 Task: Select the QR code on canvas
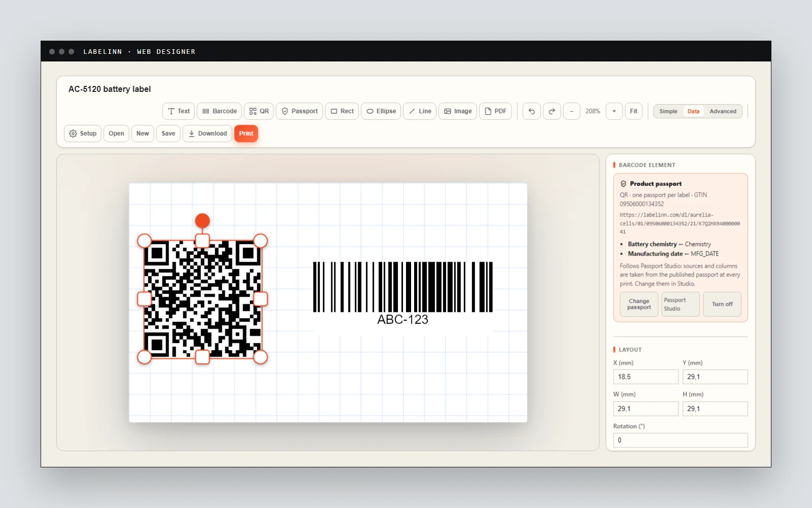click(202, 299)
